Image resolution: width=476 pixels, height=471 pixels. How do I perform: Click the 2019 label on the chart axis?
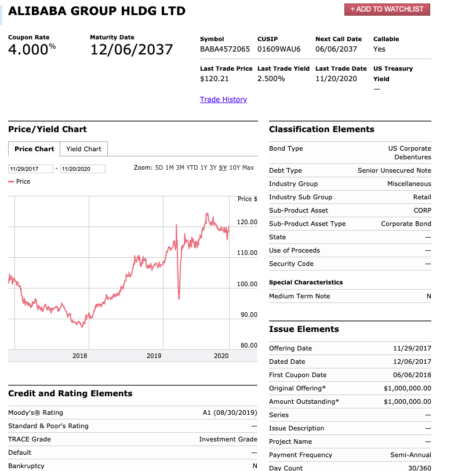click(154, 356)
